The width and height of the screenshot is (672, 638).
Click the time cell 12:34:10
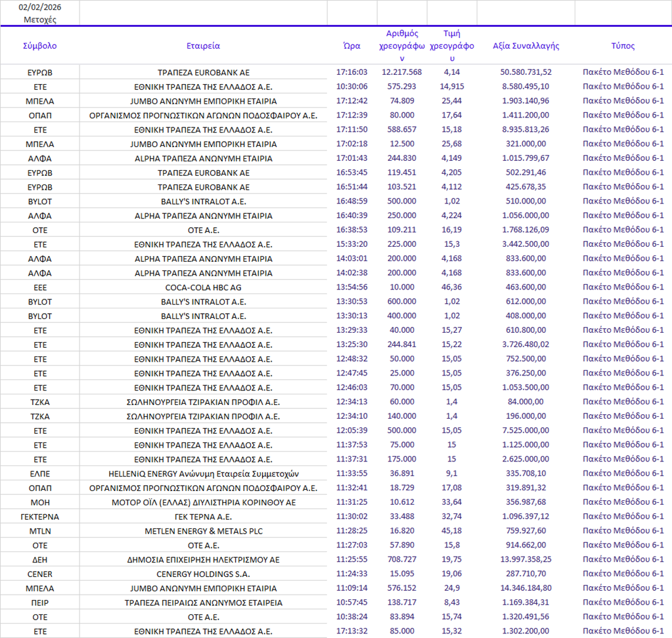coord(352,416)
